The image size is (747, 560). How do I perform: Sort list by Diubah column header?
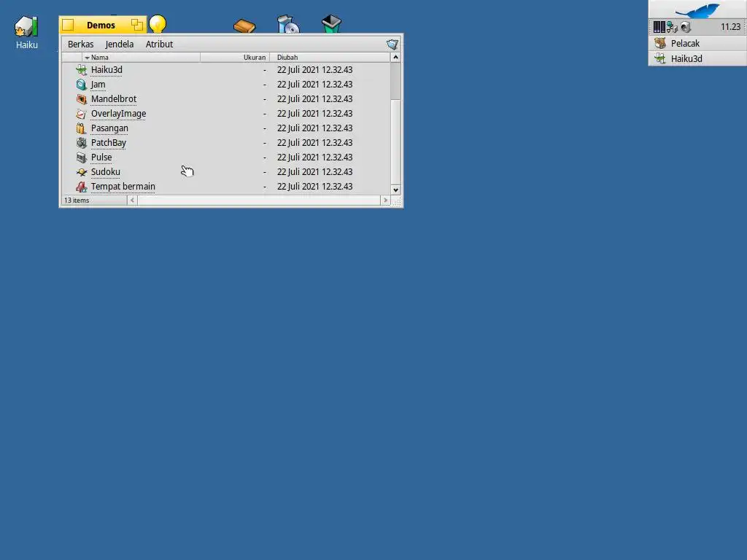tap(330, 57)
